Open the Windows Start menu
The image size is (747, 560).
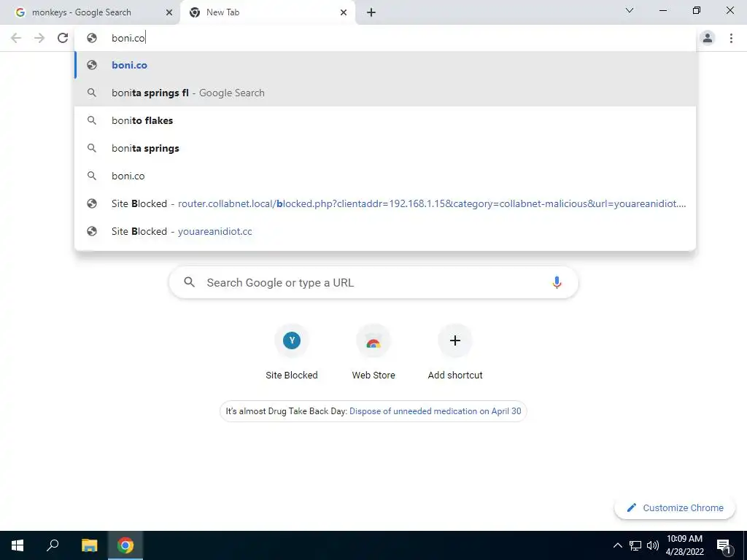pyautogui.click(x=18, y=545)
